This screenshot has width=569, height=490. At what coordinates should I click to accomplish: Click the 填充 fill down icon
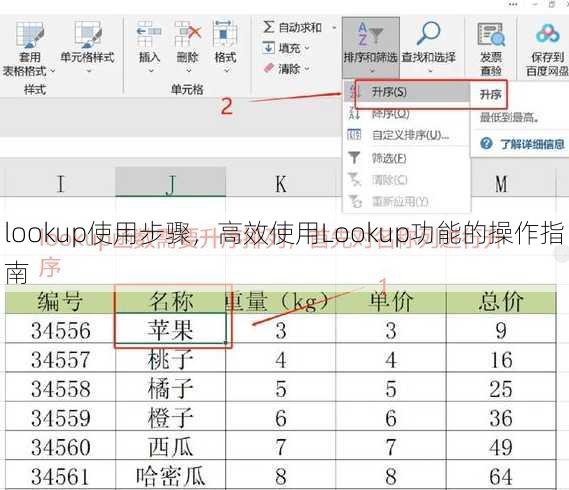(x=268, y=48)
